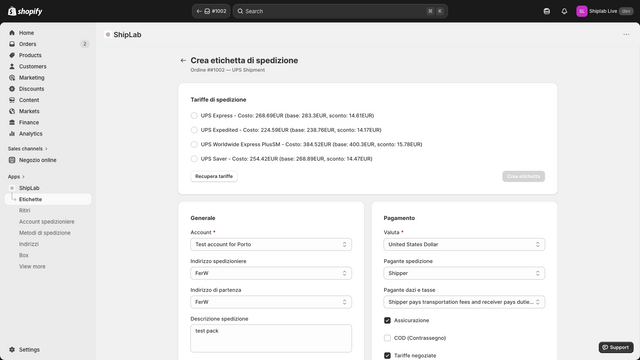Open Etichette in ShipLab menu

pos(48,199)
